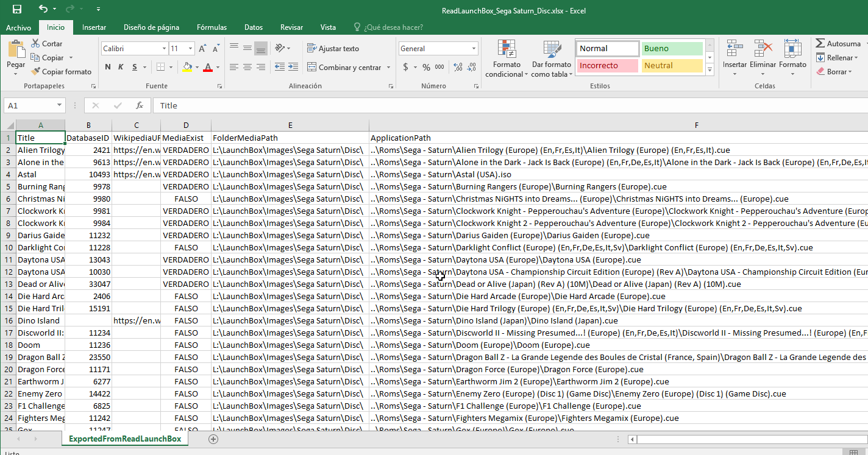This screenshot has width=868, height=455.
Task: Click the new sheet plus button
Action: (213, 439)
